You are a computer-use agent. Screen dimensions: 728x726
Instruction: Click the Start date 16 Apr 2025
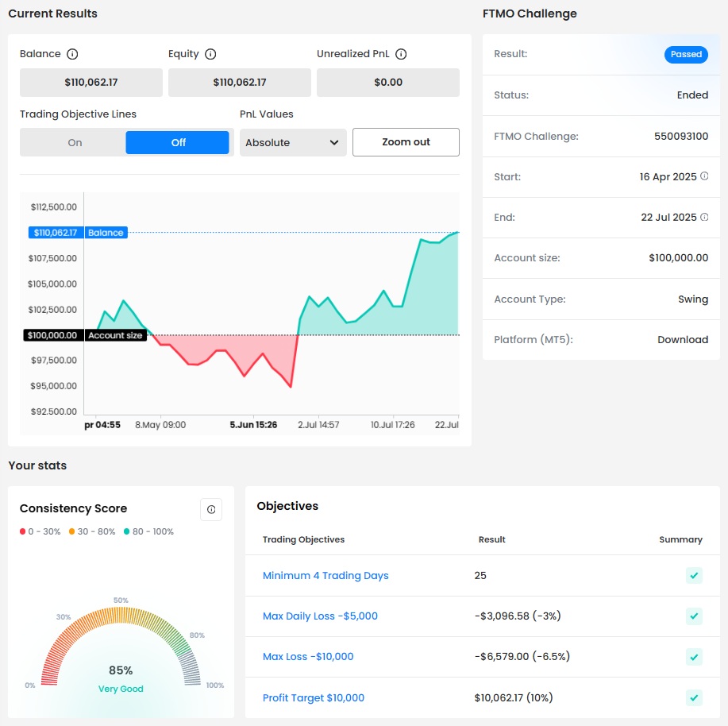pyautogui.click(x=668, y=177)
